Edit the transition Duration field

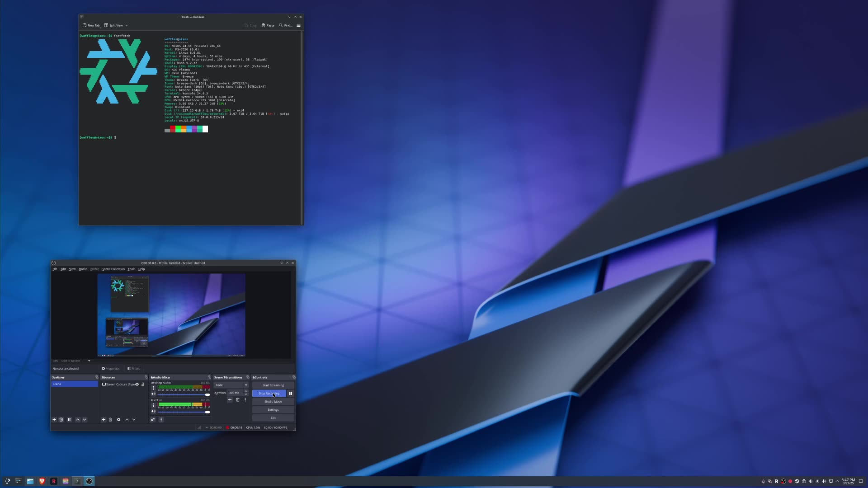pyautogui.click(x=235, y=393)
